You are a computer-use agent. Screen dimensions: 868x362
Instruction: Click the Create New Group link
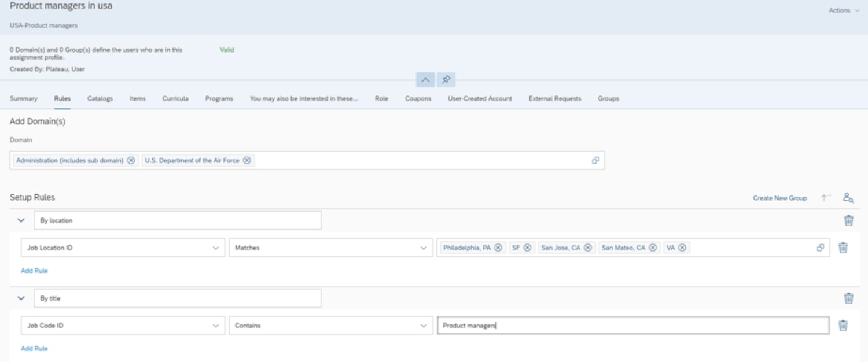coord(779,198)
